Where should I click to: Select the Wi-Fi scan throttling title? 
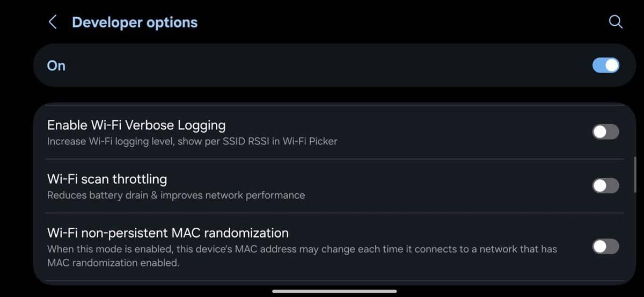point(107,179)
